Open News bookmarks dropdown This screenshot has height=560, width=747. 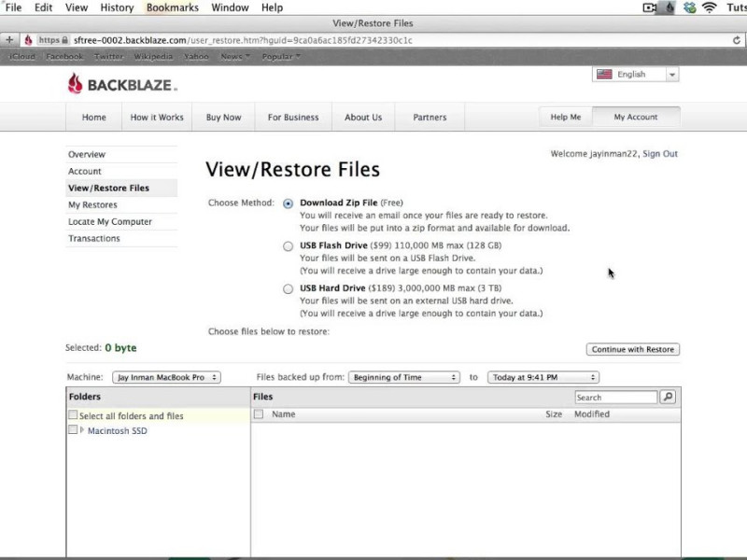pyautogui.click(x=235, y=56)
